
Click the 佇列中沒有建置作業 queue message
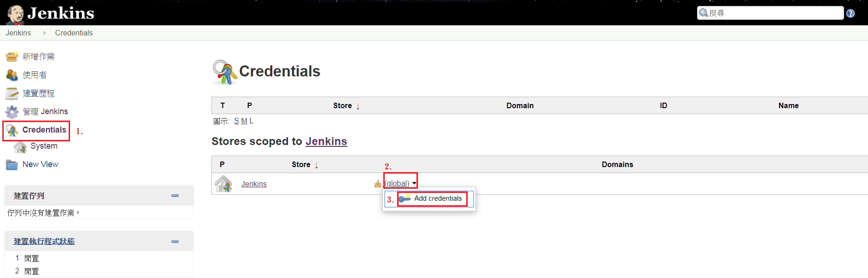43,213
